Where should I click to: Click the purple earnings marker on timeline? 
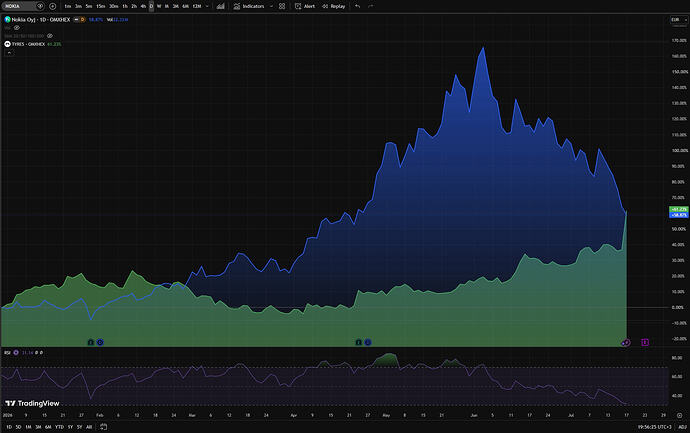pos(645,342)
